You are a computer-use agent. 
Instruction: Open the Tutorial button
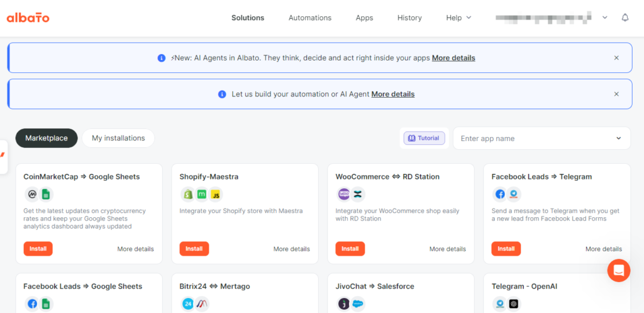(424, 138)
